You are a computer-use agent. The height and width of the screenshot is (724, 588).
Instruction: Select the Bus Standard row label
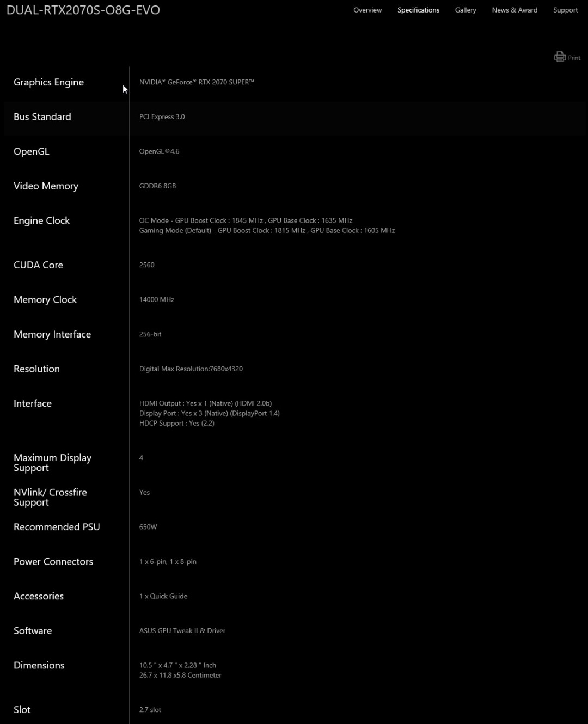click(42, 116)
